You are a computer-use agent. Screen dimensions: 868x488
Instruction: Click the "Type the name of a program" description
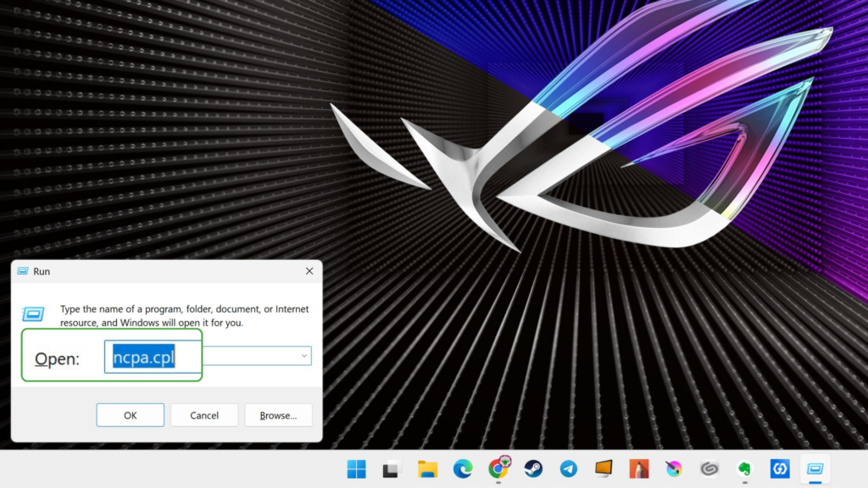tap(184, 316)
